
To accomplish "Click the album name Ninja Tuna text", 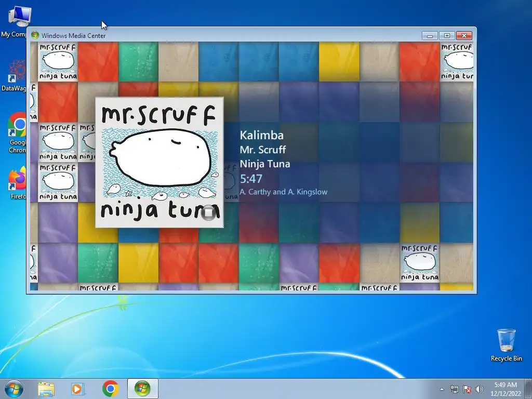I will [265, 164].
